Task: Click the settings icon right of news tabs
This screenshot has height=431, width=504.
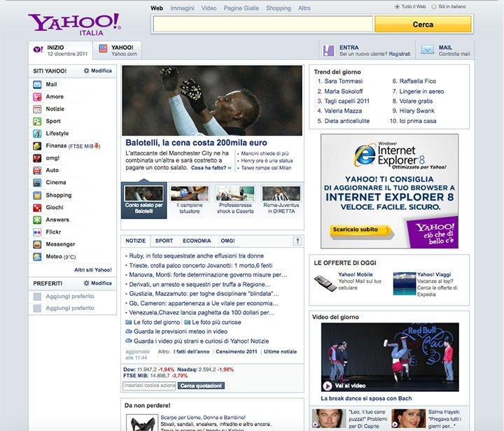Action: click(x=297, y=241)
